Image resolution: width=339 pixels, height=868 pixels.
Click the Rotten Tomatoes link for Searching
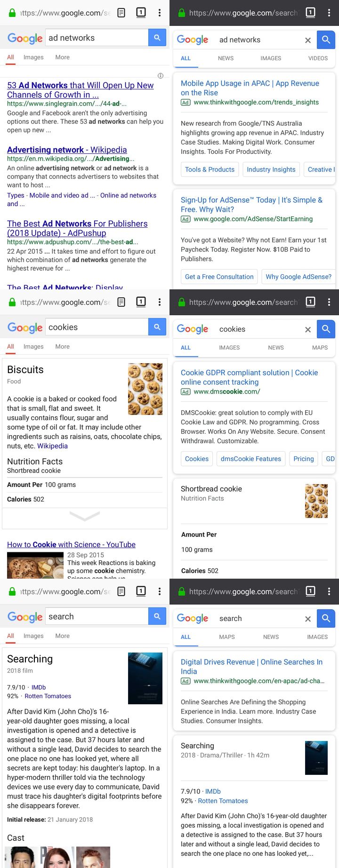click(x=48, y=696)
